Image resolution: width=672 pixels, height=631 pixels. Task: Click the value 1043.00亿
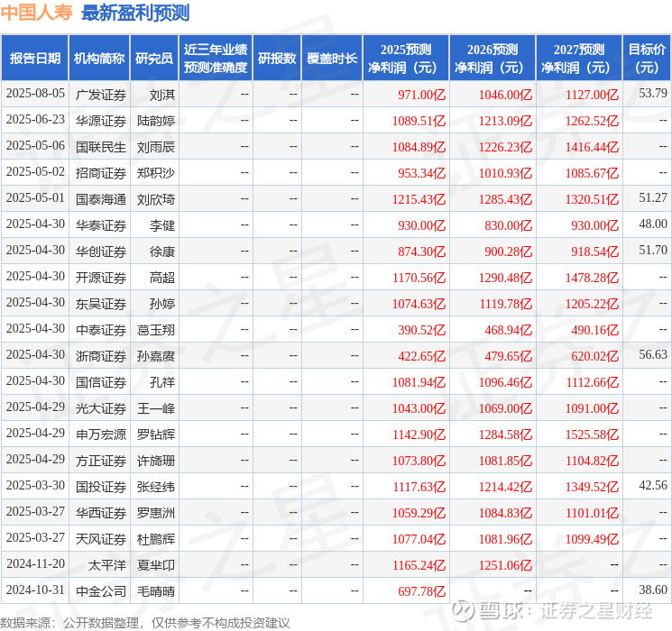click(x=419, y=408)
